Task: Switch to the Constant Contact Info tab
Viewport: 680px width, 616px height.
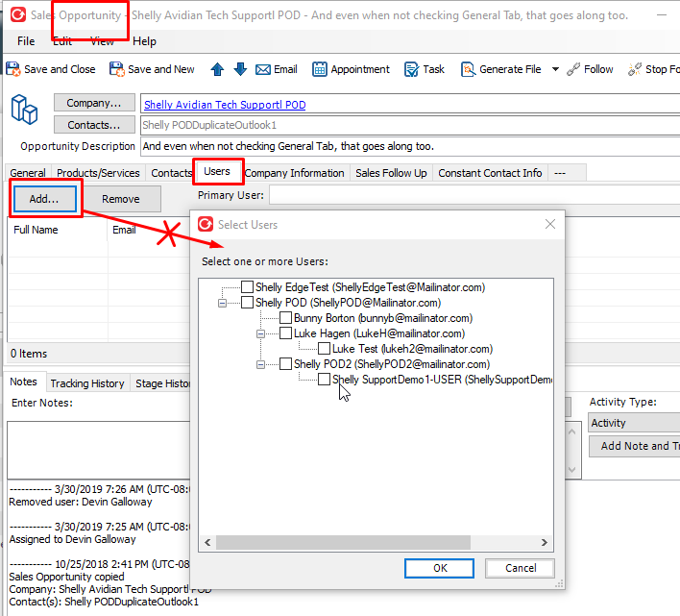Action: click(490, 173)
